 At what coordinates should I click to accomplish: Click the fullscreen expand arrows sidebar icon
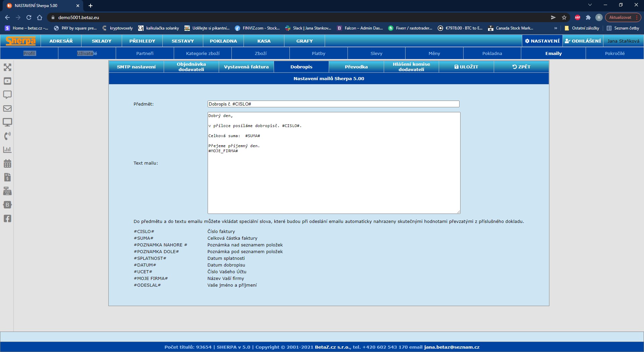pyautogui.click(x=7, y=67)
